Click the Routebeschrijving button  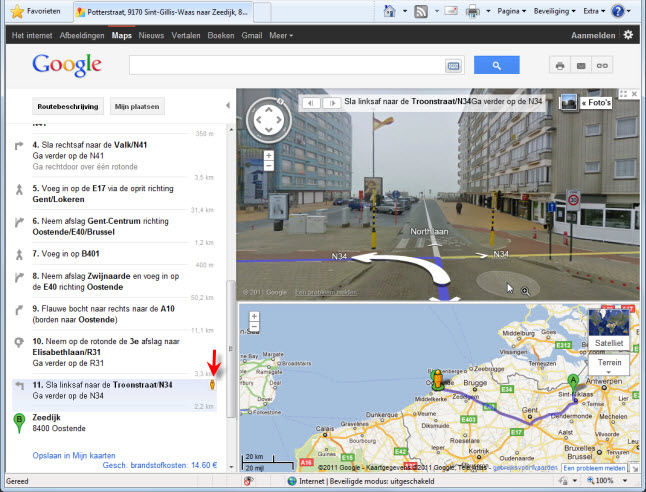68,106
